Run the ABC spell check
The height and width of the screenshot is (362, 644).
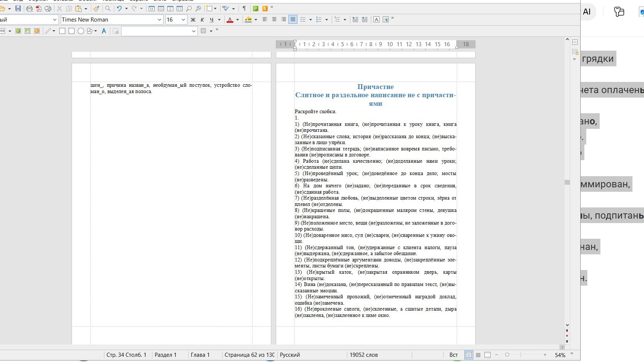point(226,8)
